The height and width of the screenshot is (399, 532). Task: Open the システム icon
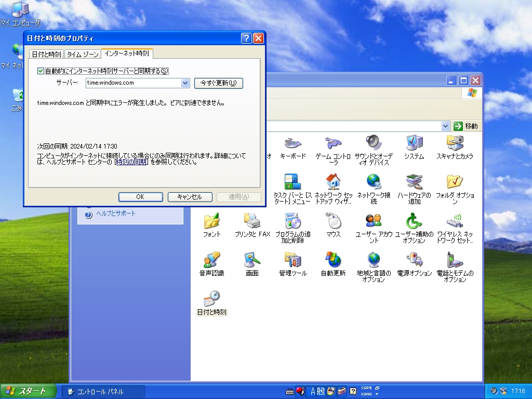414,148
